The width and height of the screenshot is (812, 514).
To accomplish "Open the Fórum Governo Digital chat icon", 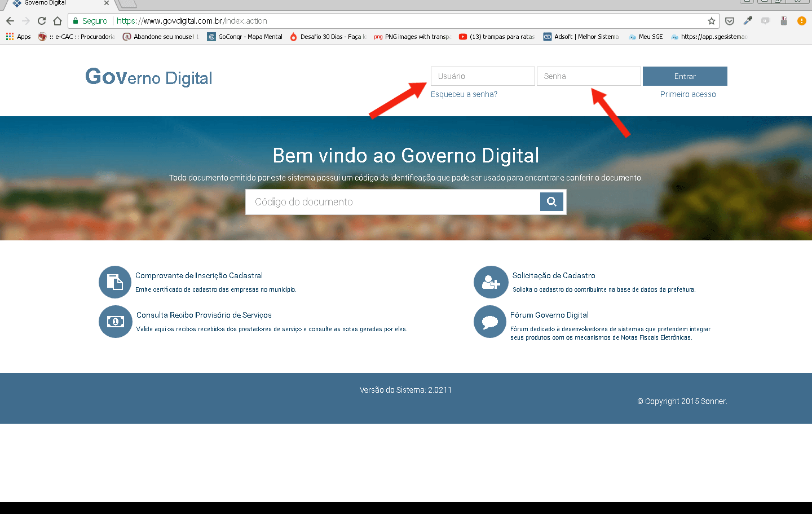I will pos(490,322).
